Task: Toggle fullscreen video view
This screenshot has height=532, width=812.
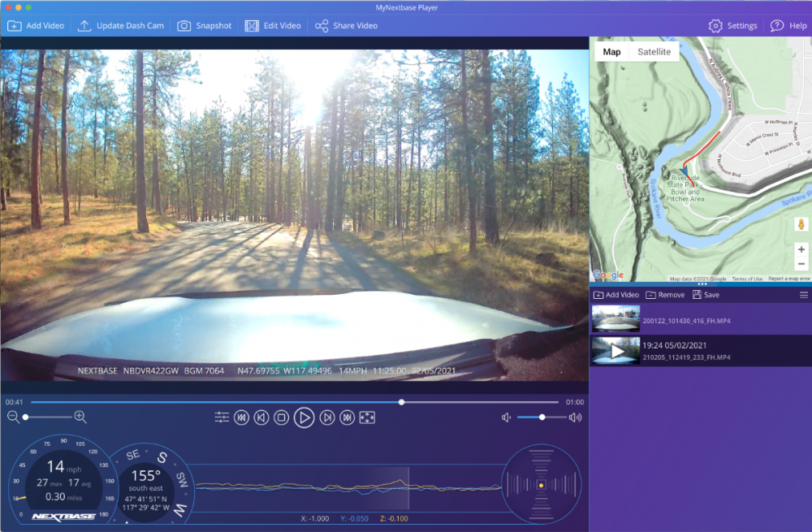Action: pyautogui.click(x=367, y=417)
